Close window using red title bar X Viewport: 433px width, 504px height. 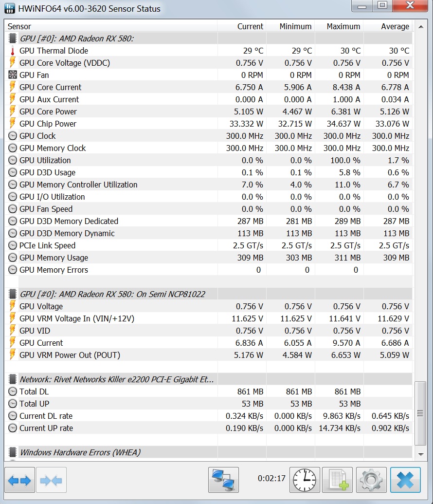click(410, 5)
